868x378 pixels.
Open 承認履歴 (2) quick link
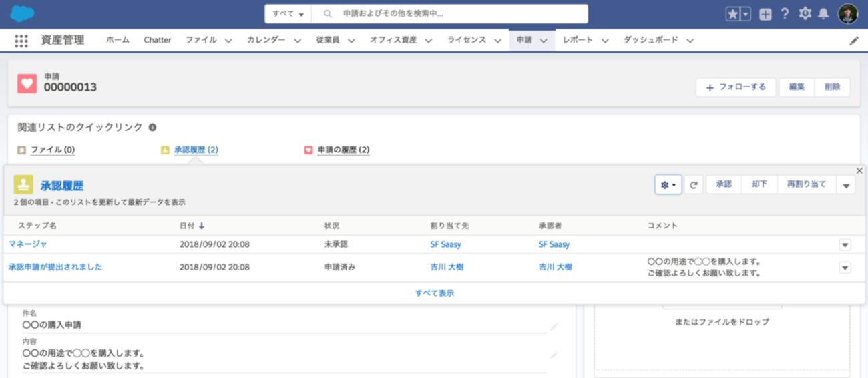[196, 150]
